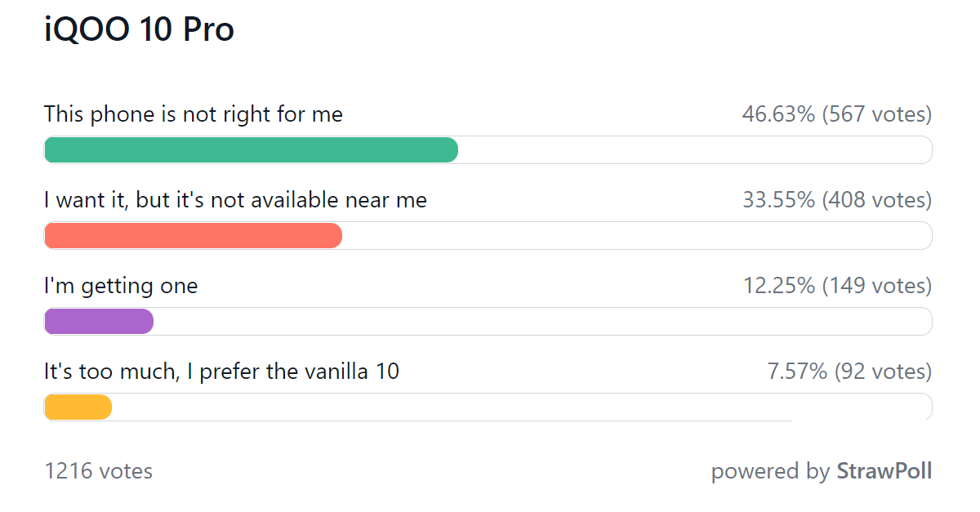Click the 7.57% (92 votes) result
This screenshot has height=512, width=980.
pyautogui.click(x=849, y=372)
